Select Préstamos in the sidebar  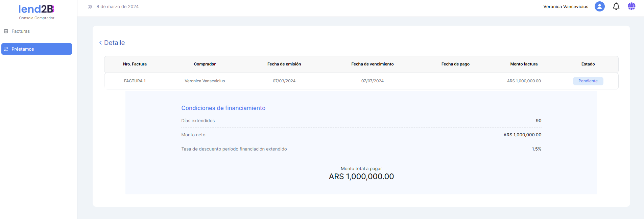click(37, 49)
